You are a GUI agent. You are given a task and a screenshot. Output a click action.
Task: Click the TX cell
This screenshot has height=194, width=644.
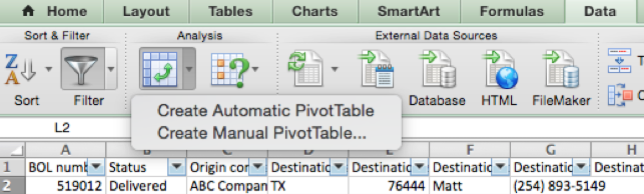pos(308,185)
